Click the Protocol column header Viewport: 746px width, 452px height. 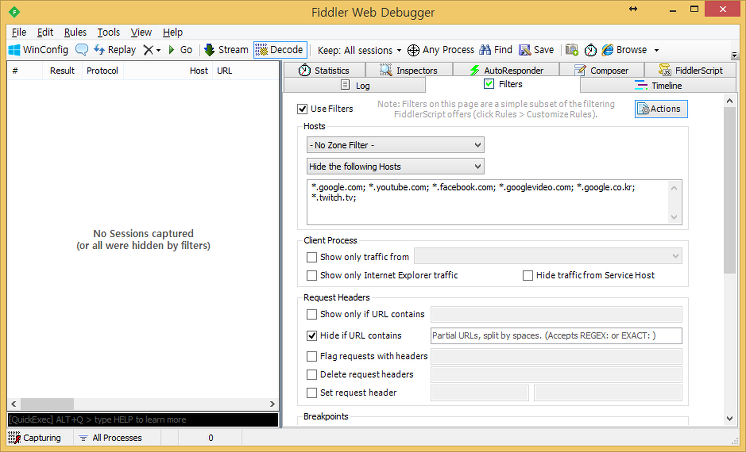(x=102, y=71)
